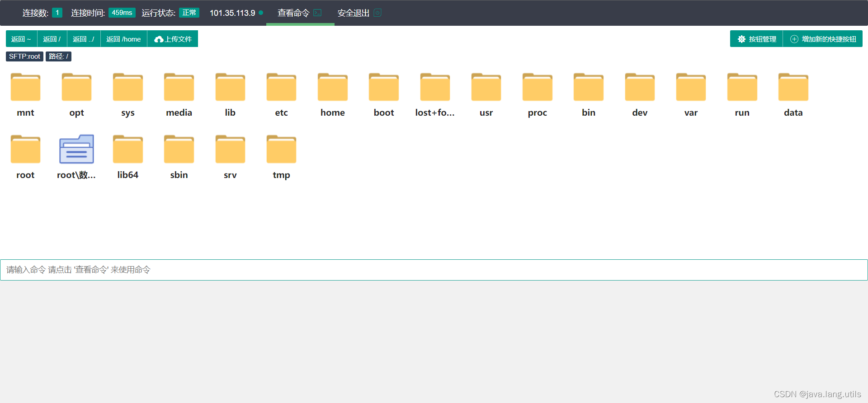Click the power icon beside 安全退出
Screen dimensions: 868x403
coord(377,13)
